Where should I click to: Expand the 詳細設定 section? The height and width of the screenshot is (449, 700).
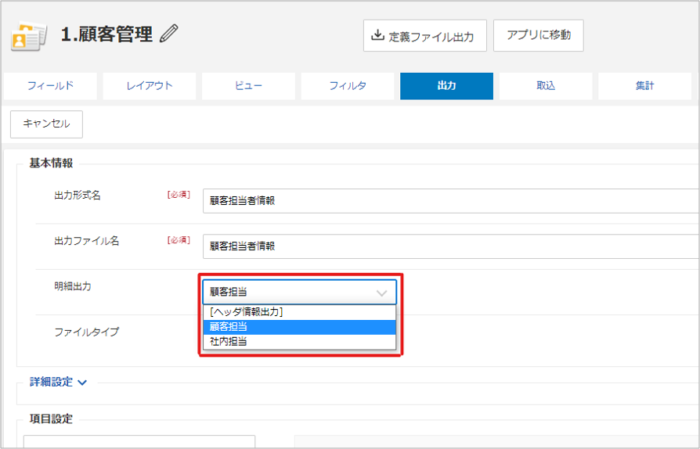[x=58, y=382]
